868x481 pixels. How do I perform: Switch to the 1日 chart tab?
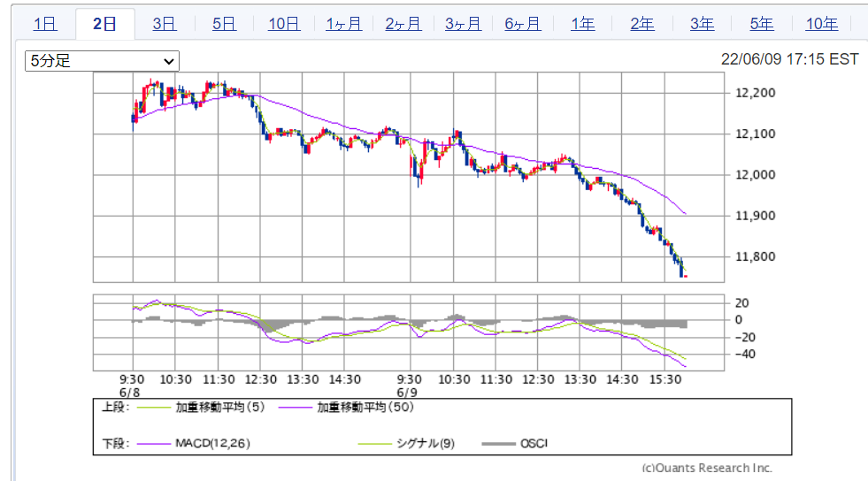(45, 24)
